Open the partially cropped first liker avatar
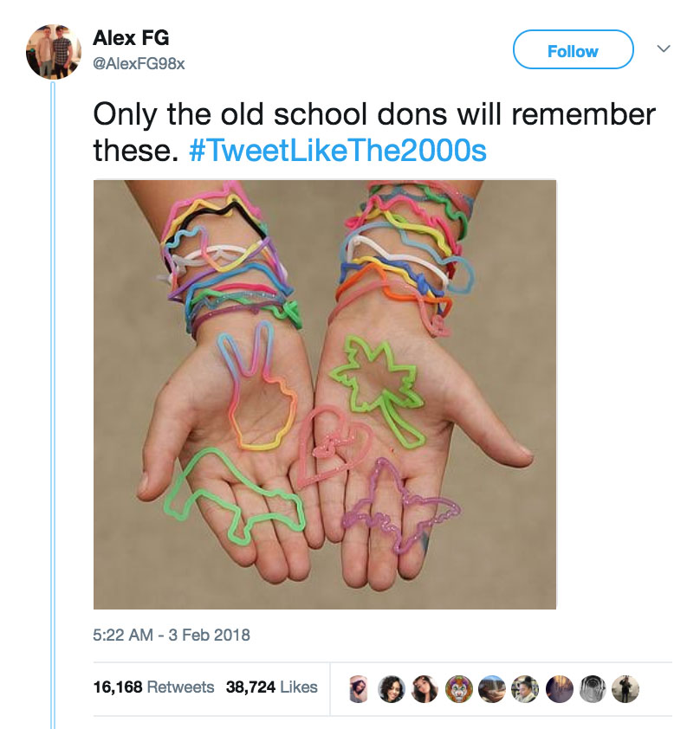700x729 pixels. tap(359, 688)
